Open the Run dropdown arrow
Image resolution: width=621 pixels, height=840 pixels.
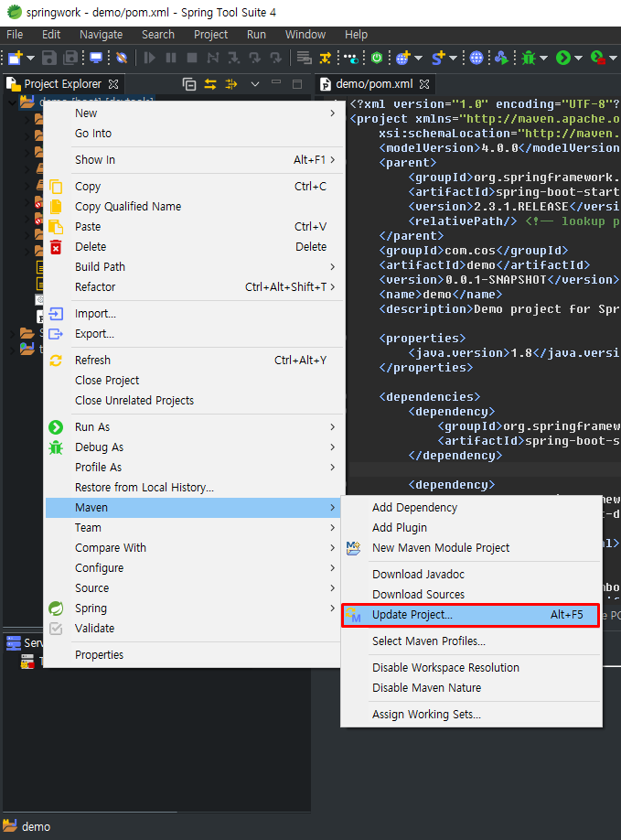[x=578, y=58]
